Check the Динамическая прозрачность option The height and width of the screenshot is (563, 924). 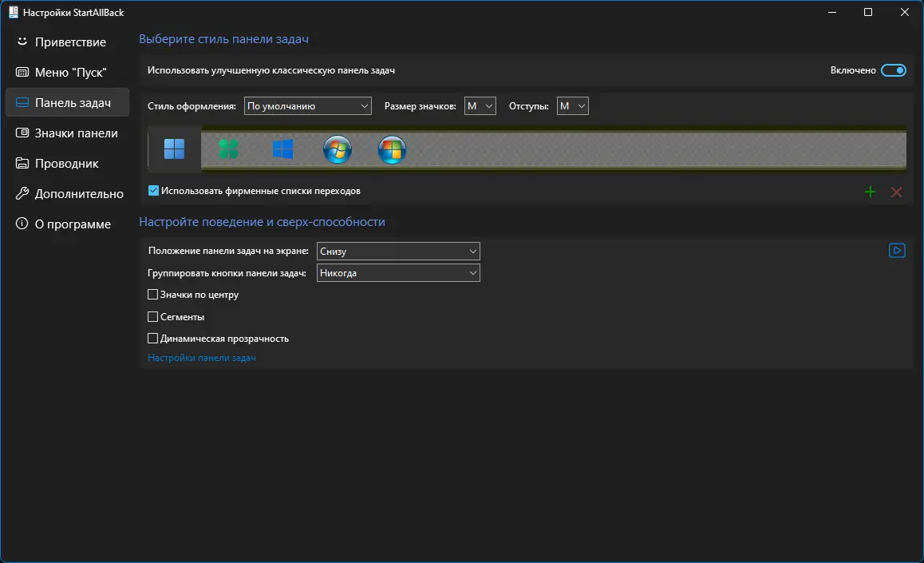pos(152,339)
